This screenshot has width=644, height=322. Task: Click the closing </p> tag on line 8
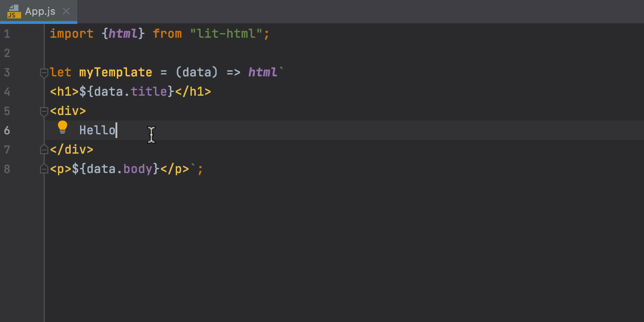[175, 169]
